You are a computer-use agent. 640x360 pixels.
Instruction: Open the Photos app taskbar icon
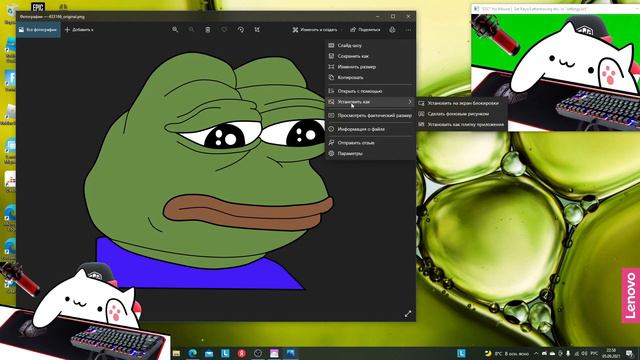pos(290,353)
